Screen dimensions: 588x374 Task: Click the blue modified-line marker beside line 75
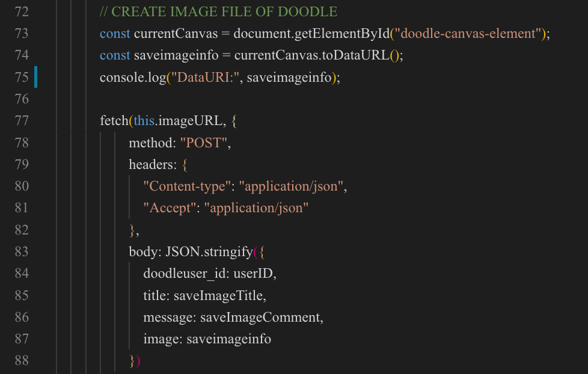pos(35,77)
